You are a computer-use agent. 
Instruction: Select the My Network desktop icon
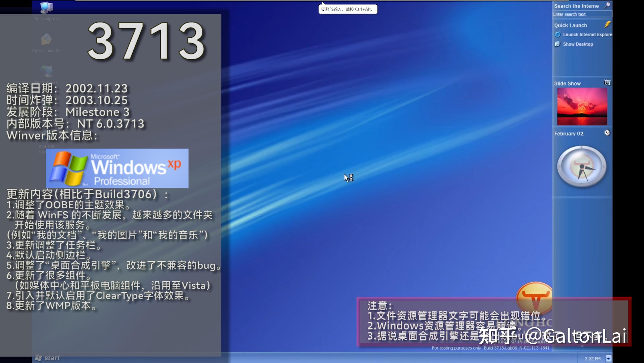46,75
